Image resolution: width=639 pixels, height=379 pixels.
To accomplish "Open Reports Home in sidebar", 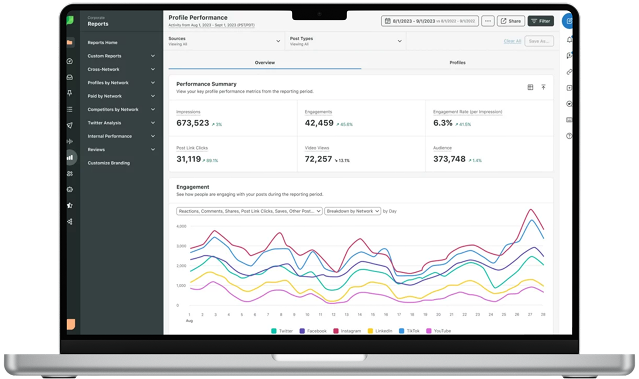I will point(102,42).
